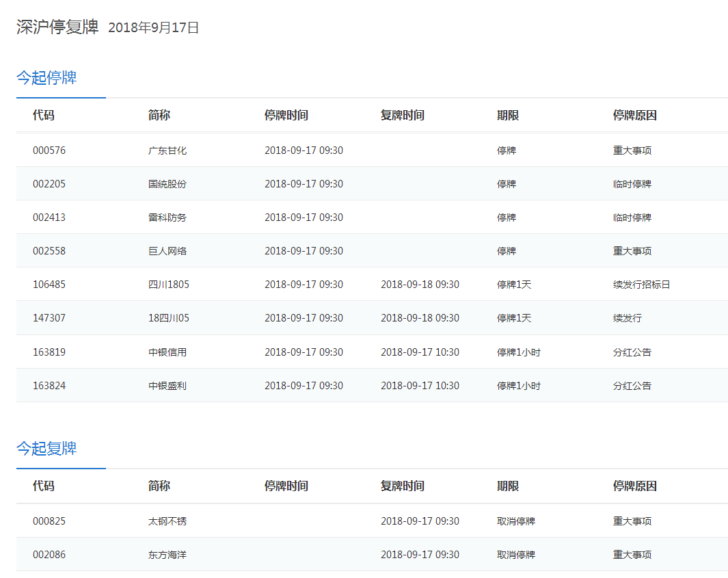Viewport: 728px width, 578px height.
Task: Open the 太钢不锈 resumed stock
Action: (x=167, y=521)
